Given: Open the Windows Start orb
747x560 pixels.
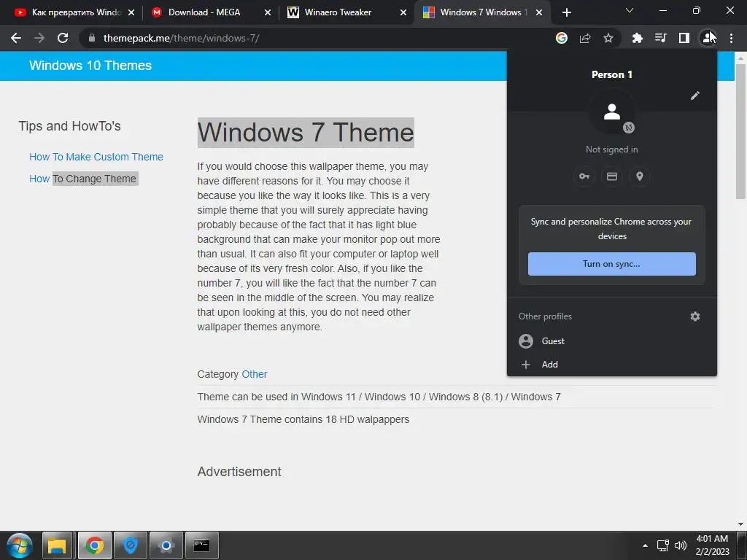Looking at the screenshot, I should click(x=20, y=545).
